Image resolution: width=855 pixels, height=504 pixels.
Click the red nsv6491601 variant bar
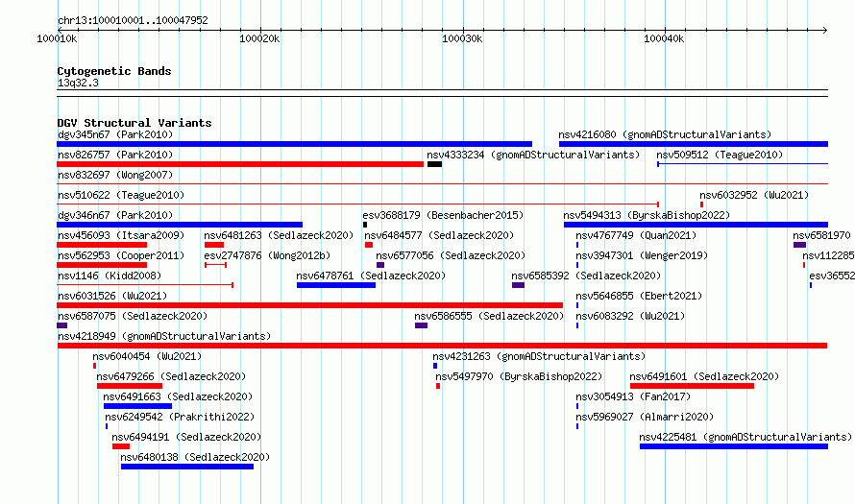click(692, 386)
